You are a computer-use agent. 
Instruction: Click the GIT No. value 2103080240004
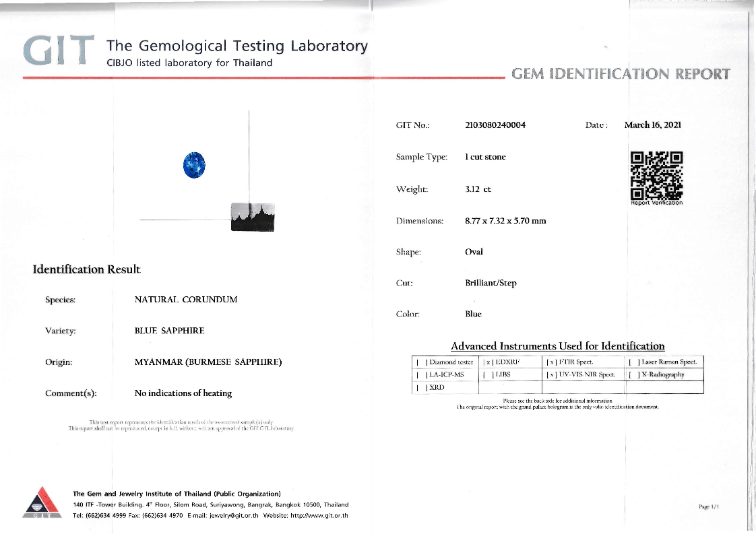pyautogui.click(x=495, y=125)
